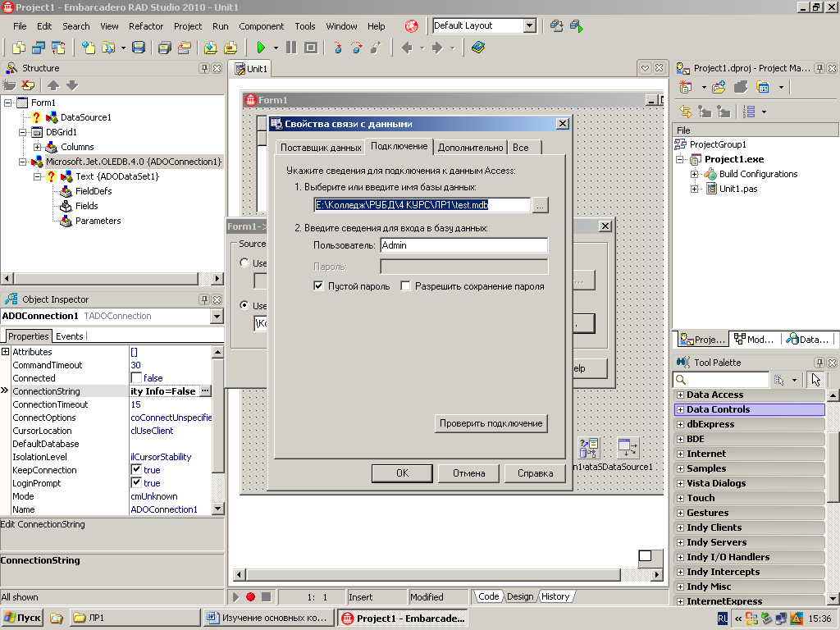This screenshot has height=630, width=840.
Task: Click the Справка button
Action: (x=535, y=473)
